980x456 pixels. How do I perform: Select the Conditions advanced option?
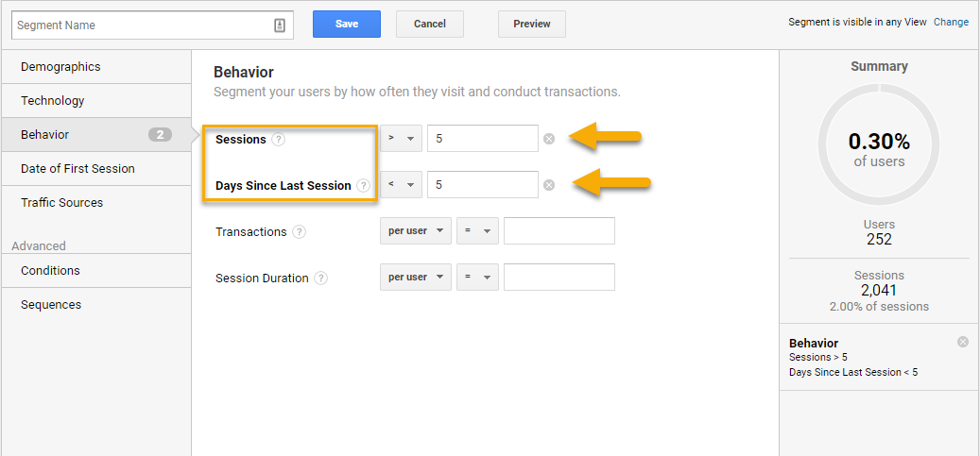click(51, 271)
